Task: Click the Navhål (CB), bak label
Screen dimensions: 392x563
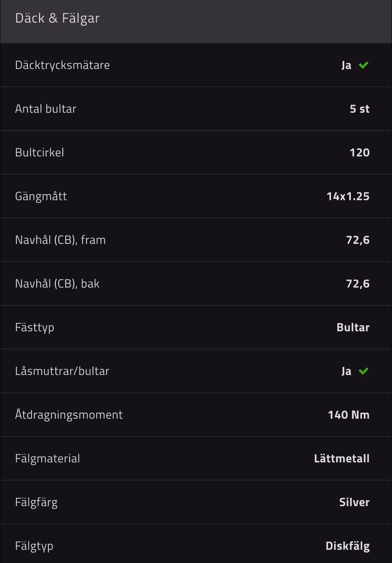Action: point(57,284)
